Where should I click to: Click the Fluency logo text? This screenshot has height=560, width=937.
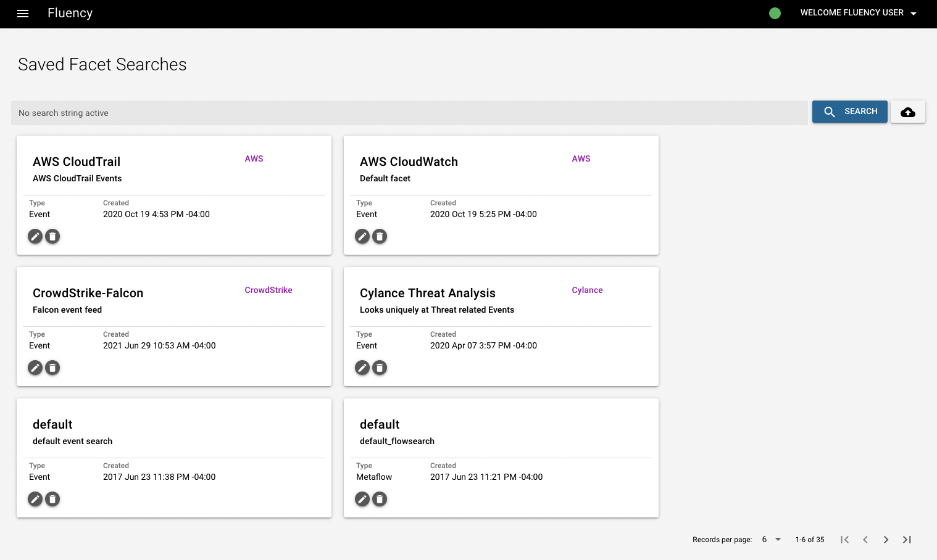click(70, 13)
